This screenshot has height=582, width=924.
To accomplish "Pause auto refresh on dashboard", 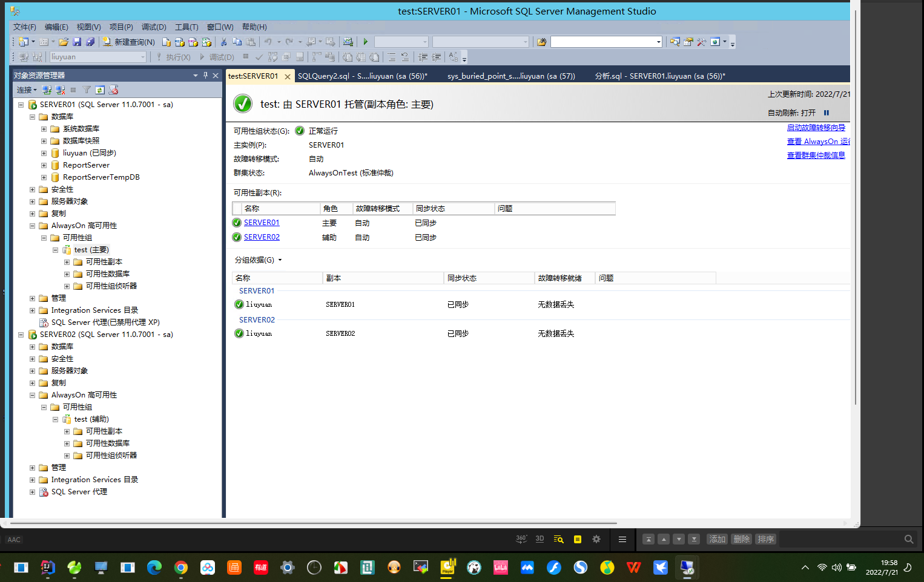I will 826,113.
